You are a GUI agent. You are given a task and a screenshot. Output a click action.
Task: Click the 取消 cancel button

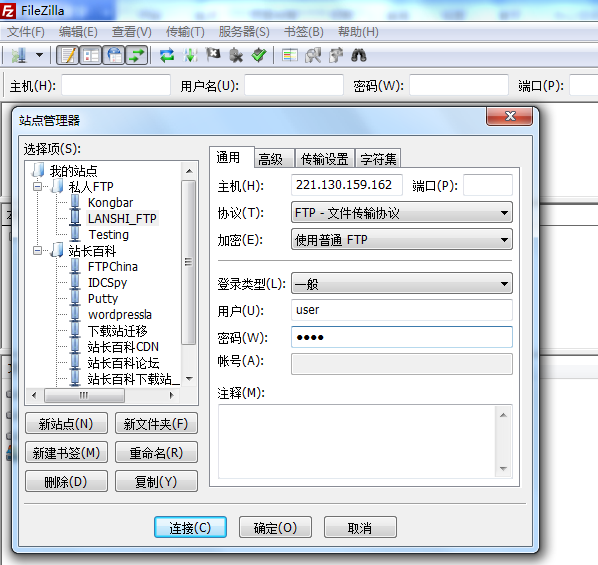click(360, 528)
